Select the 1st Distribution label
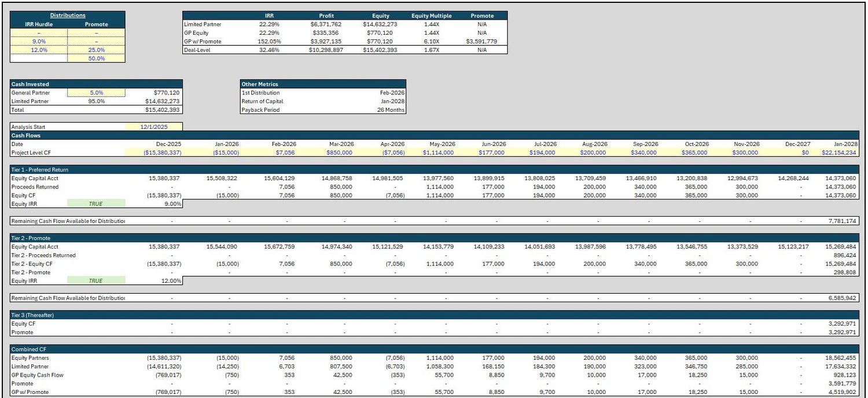Image resolution: width=868 pixels, height=398 pixels. (260, 93)
